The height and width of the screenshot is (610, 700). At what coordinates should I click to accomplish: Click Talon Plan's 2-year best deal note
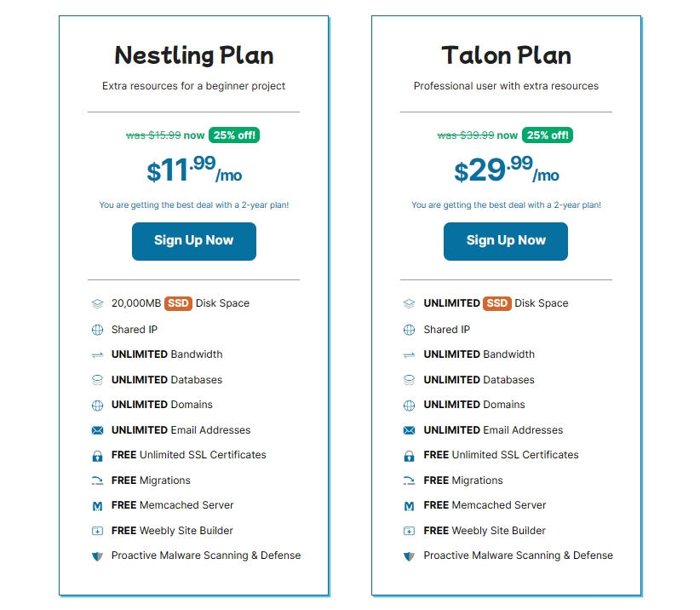(x=506, y=205)
